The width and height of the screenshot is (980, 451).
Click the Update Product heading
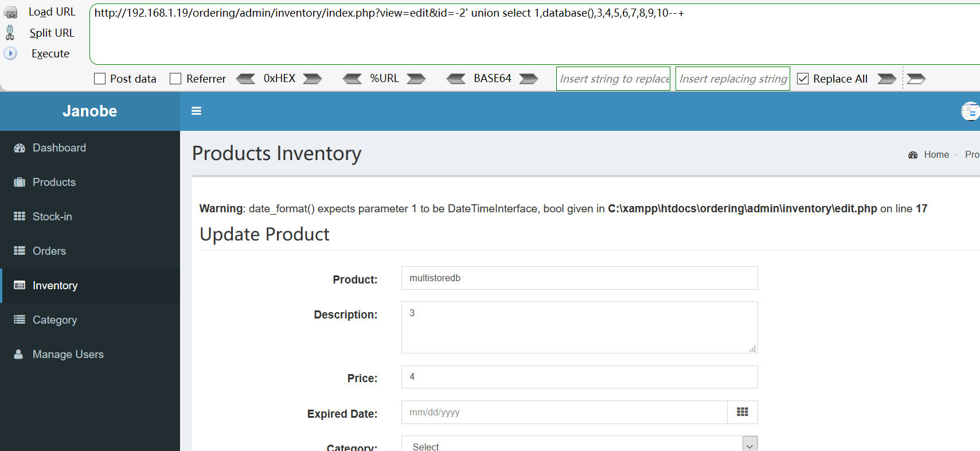tap(264, 235)
